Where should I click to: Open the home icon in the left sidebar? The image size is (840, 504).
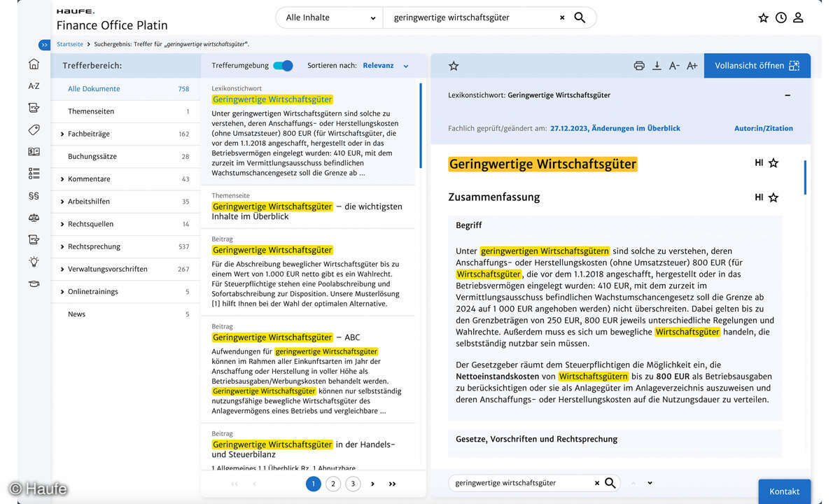(x=34, y=64)
